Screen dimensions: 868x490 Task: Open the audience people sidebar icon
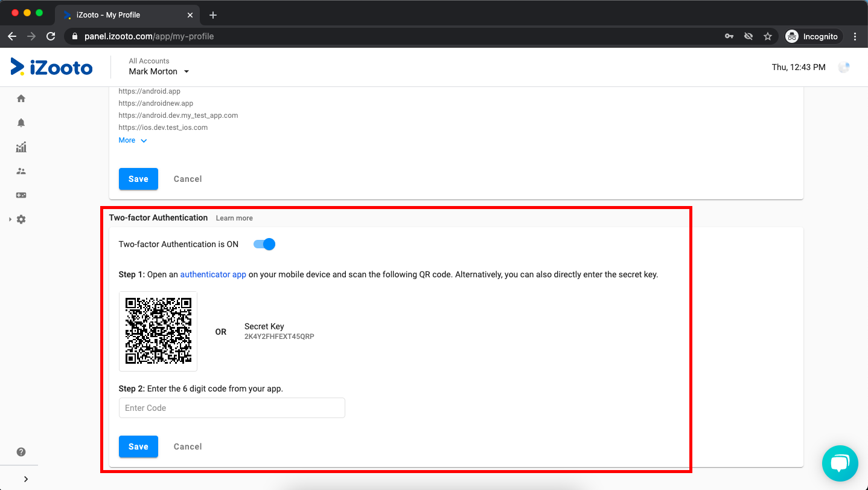coord(21,171)
